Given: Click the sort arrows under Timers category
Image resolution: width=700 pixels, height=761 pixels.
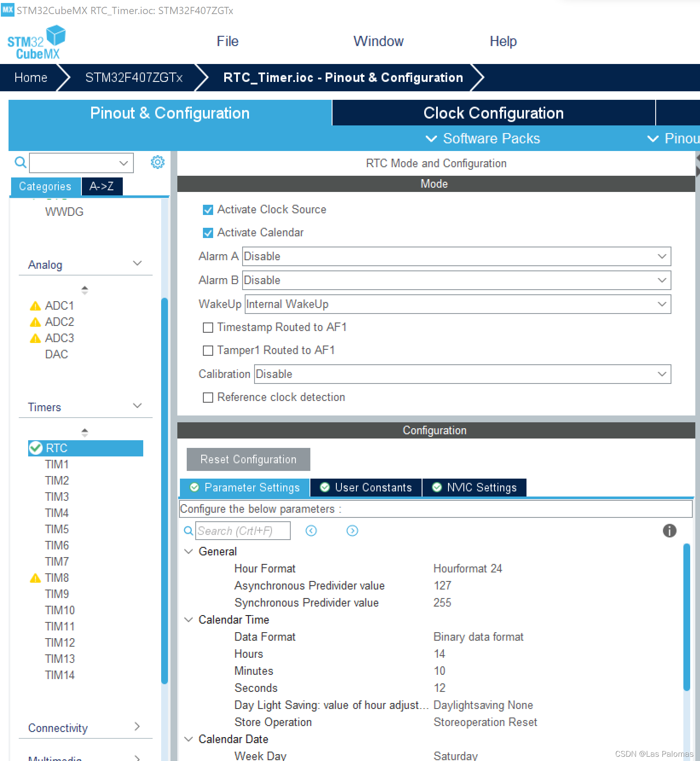Looking at the screenshot, I should [85, 433].
